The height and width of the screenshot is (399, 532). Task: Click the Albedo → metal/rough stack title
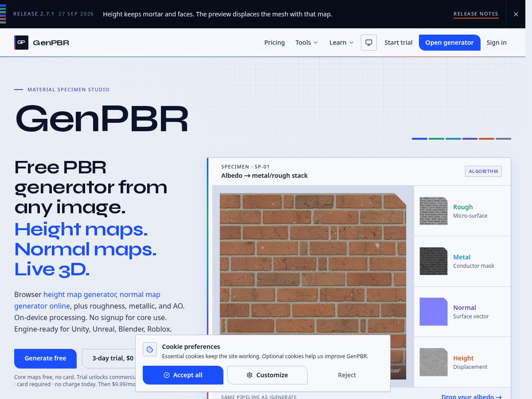(264, 176)
